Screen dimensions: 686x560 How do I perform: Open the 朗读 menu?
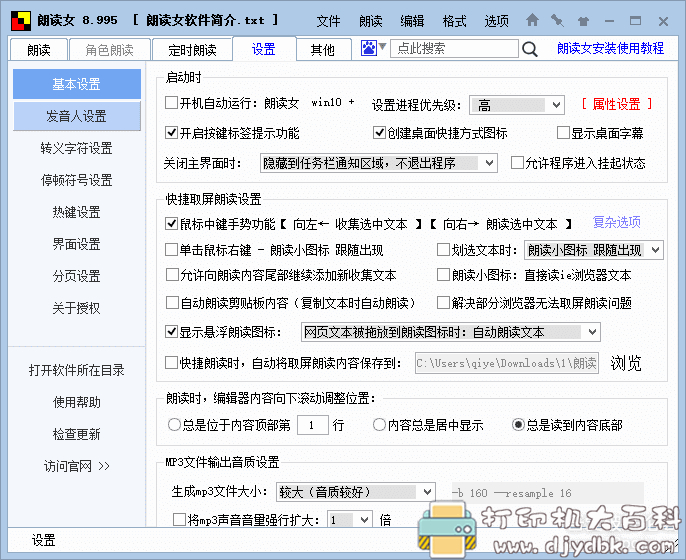370,21
